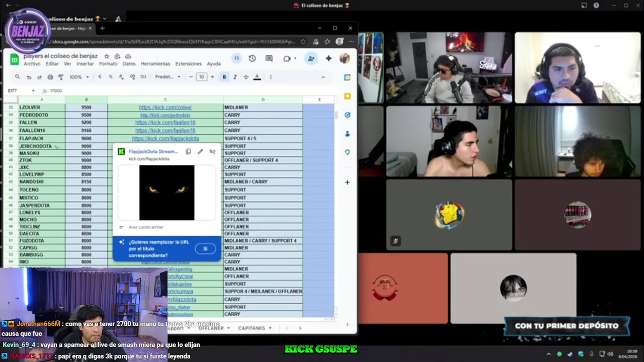Open the 123 number formats menu
Viewport: 644px width, 362px height.
(143, 77)
